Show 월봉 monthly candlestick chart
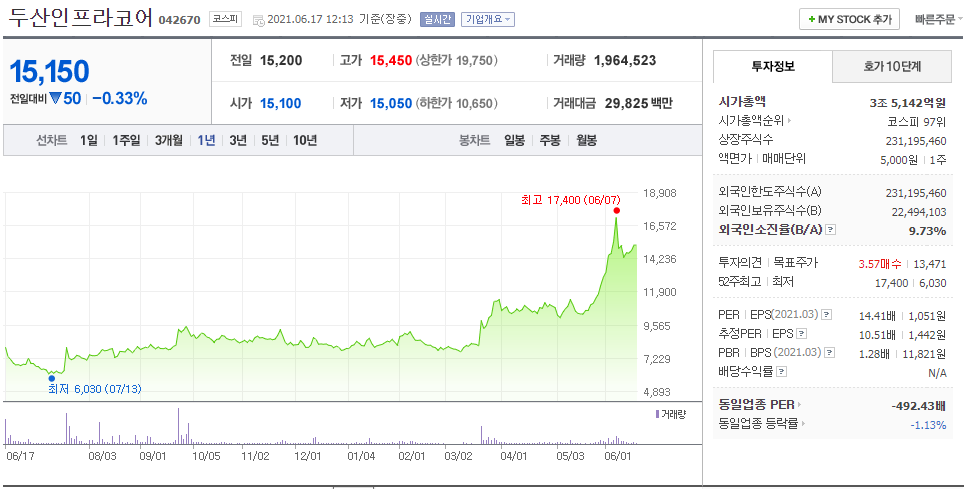Screen dimensions: 970x489 586,141
